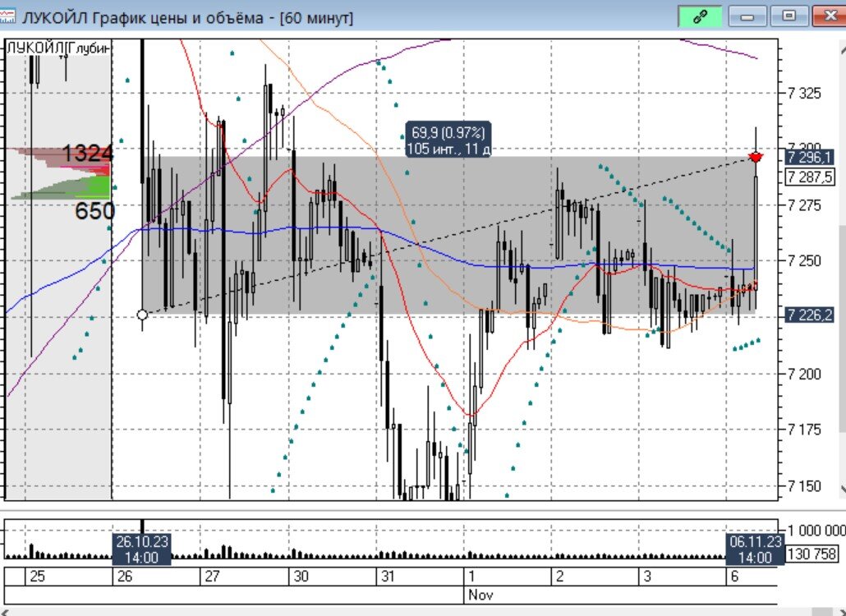Click the gray measurement range rectangle
The height and width of the screenshot is (616, 846).
tap(448, 236)
